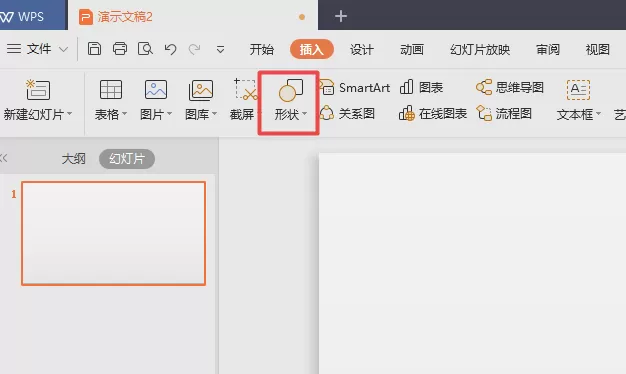Select slide 1 thumbnail

[x=114, y=234]
